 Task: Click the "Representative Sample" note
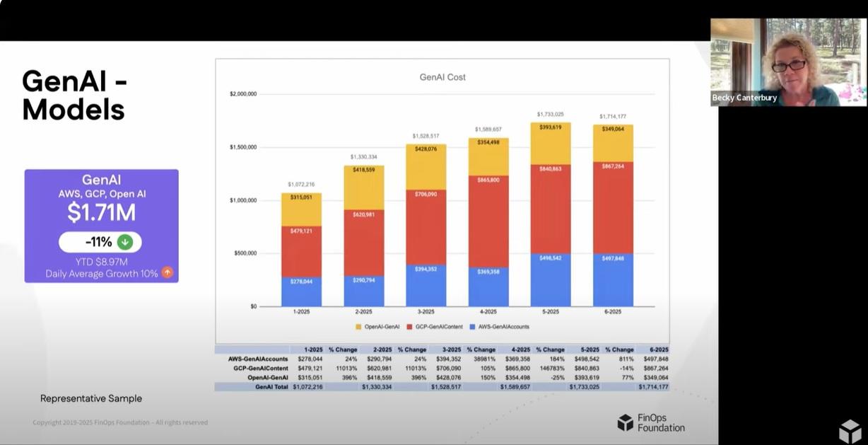click(91, 398)
